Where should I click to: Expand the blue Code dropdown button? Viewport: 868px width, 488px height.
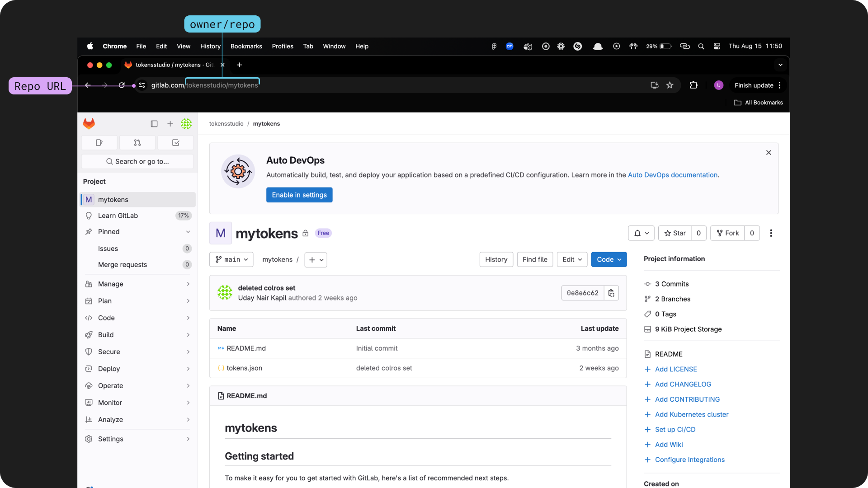tap(609, 260)
